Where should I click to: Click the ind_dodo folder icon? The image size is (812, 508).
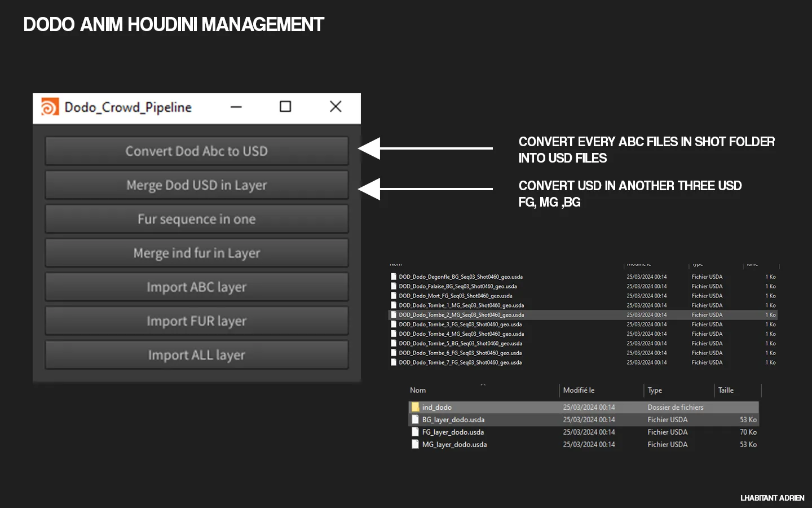[x=415, y=407]
